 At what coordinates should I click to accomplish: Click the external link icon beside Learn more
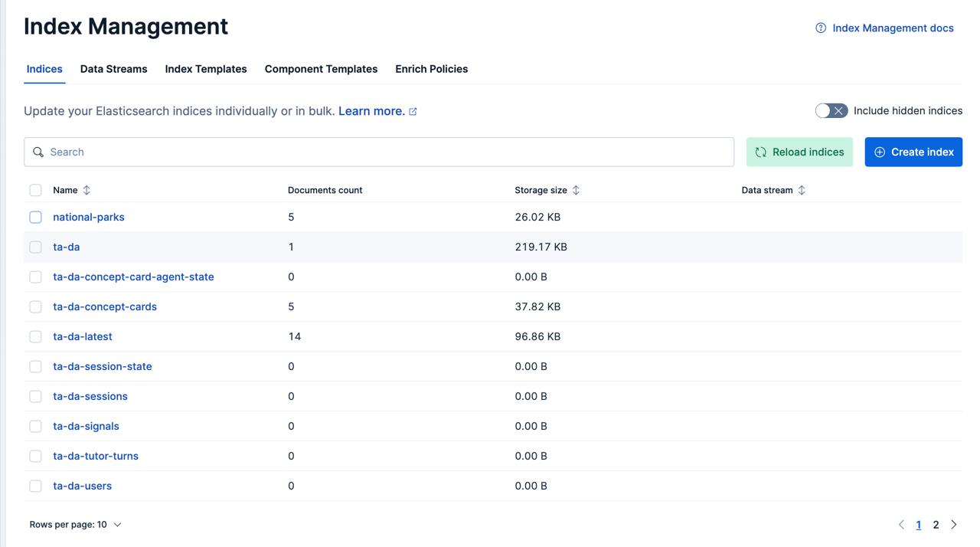(x=413, y=112)
